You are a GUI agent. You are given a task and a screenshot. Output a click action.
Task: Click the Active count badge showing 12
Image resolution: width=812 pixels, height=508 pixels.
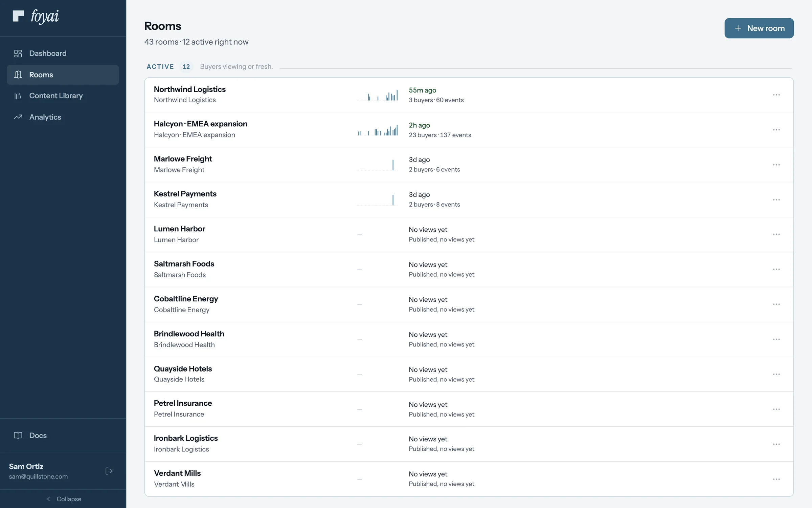coord(186,67)
